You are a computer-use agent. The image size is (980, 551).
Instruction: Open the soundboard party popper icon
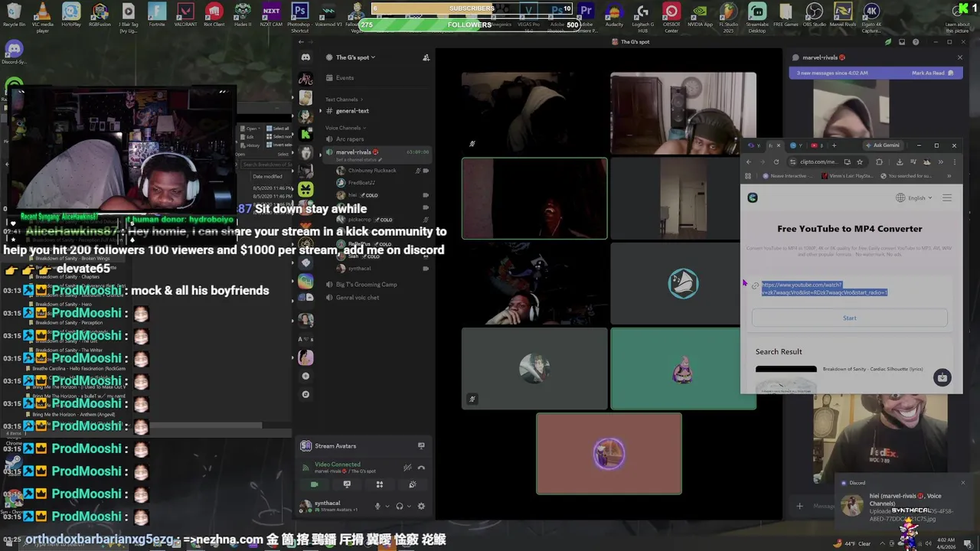point(413,484)
